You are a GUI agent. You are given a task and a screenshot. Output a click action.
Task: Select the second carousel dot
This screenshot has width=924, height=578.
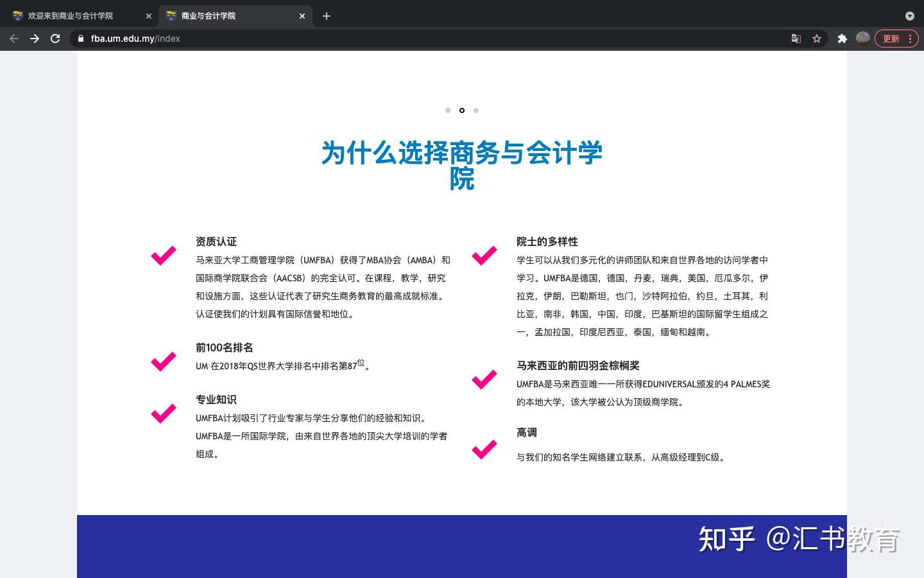[462, 110]
